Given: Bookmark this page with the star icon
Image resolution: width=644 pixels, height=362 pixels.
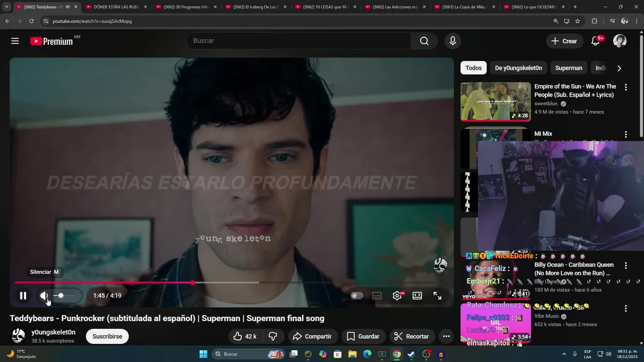Looking at the screenshot, I should pos(578,21).
